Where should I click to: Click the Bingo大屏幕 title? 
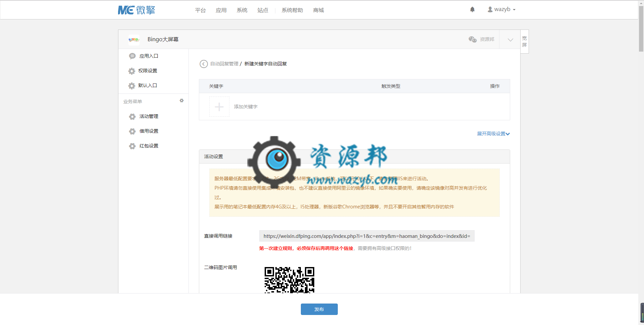(x=163, y=40)
